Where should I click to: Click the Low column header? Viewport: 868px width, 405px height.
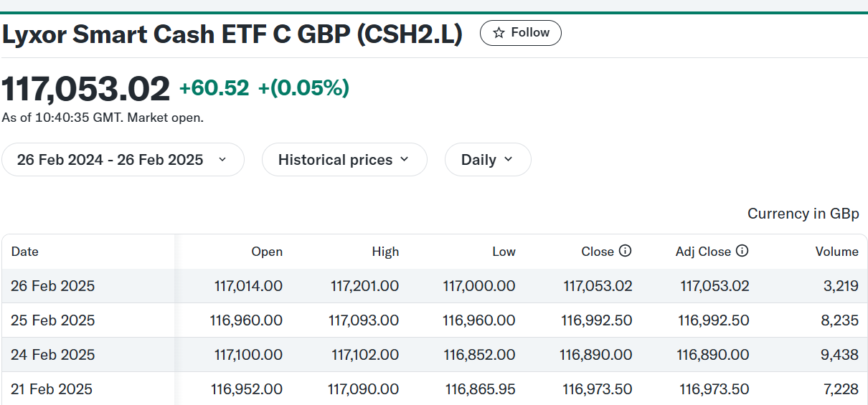click(504, 252)
